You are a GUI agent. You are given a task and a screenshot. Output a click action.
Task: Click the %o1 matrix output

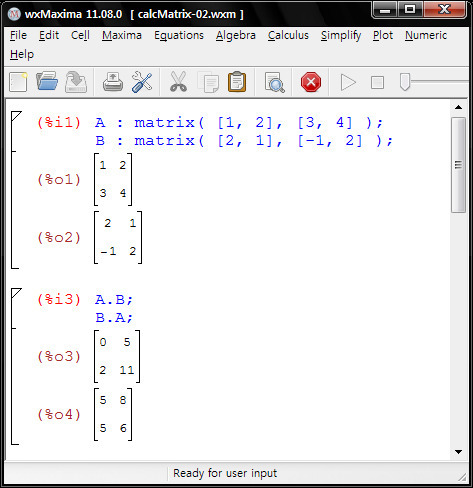coord(113,179)
